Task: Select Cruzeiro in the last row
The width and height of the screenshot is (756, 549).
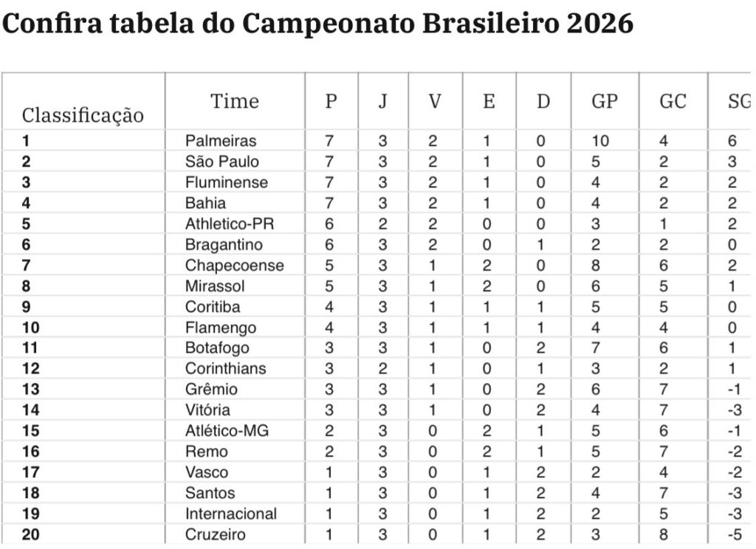Action: [x=216, y=534]
